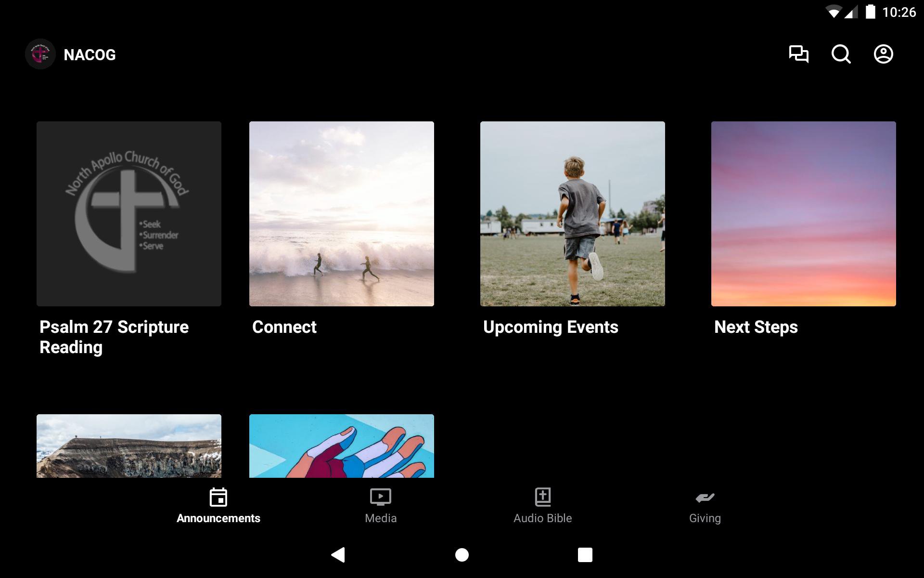Switch to the Audio Bible tab label
This screenshot has width=924, height=578.
[x=542, y=518]
